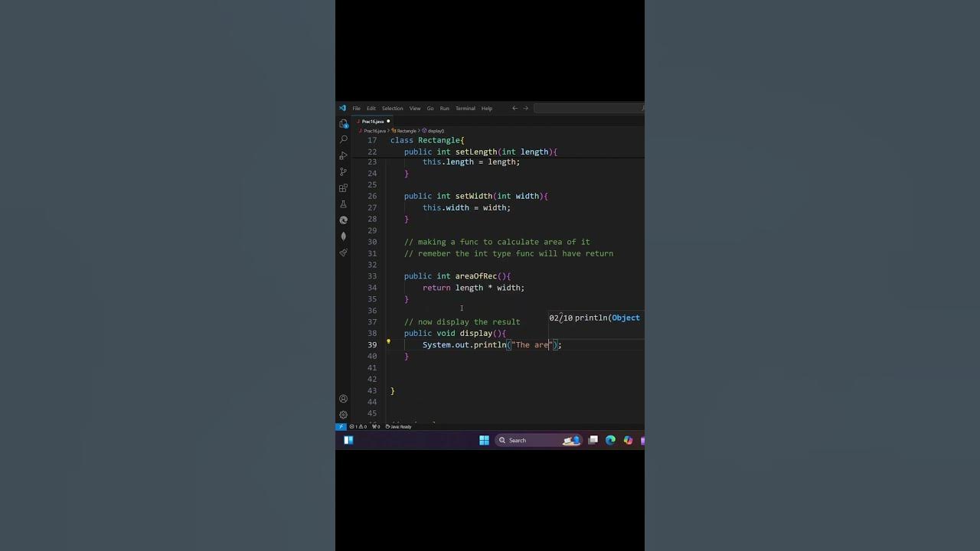980x551 pixels.
Task: Click the command center search box
Action: [x=589, y=108]
